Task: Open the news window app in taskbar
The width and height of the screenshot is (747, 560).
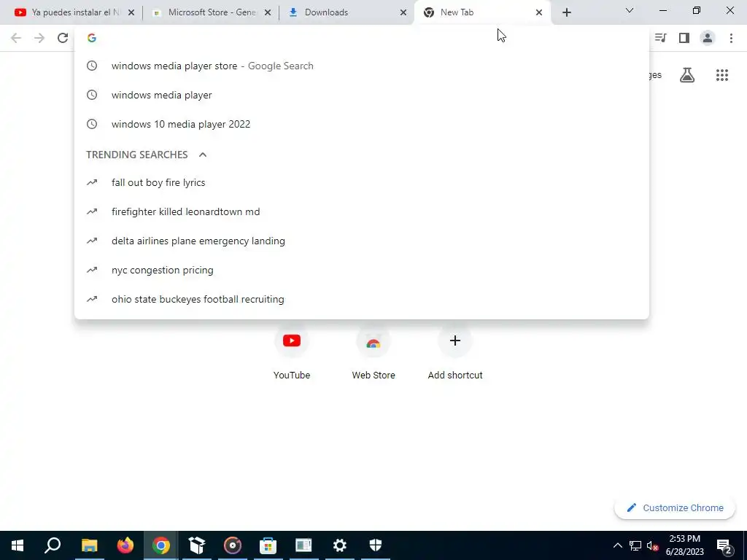Action: coord(304,545)
